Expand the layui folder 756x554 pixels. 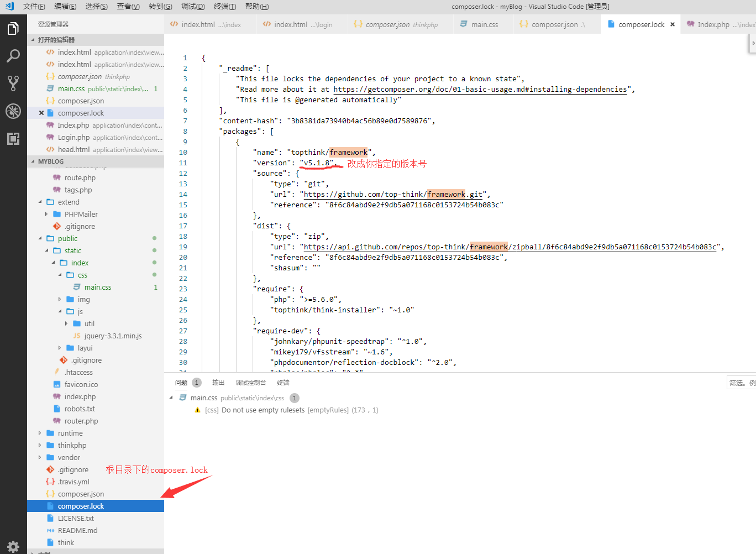pos(60,348)
